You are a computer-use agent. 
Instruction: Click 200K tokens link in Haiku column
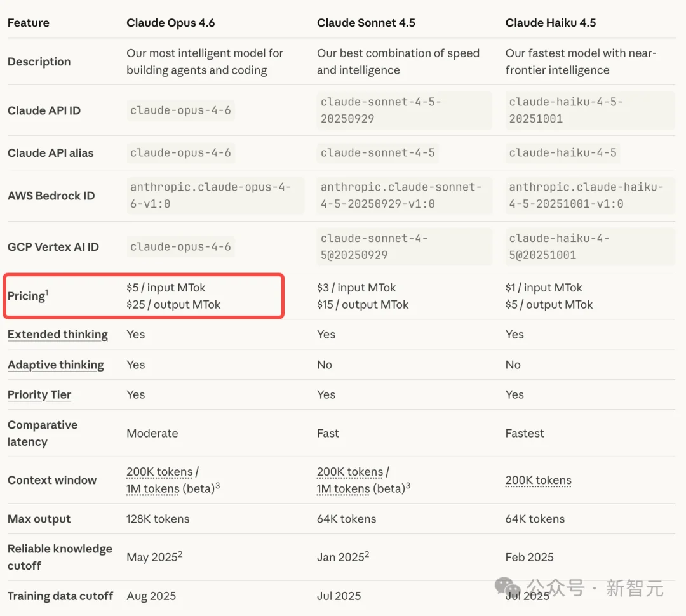539,481
